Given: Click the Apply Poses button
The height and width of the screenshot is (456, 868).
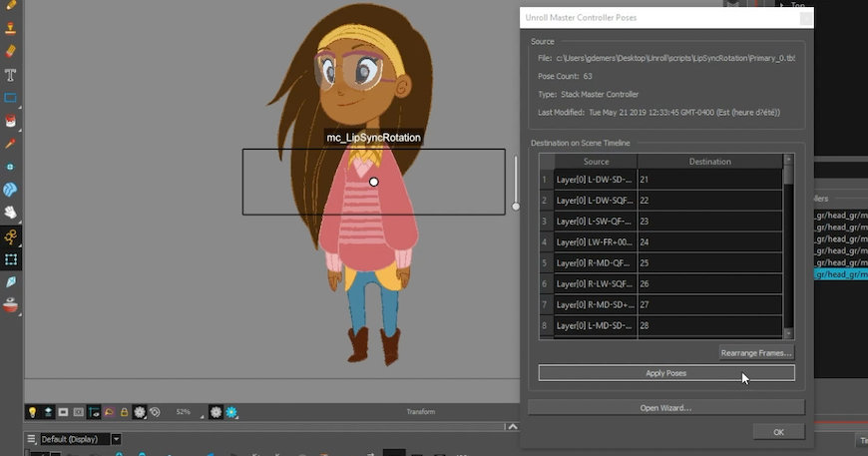Looking at the screenshot, I should click(666, 373).
